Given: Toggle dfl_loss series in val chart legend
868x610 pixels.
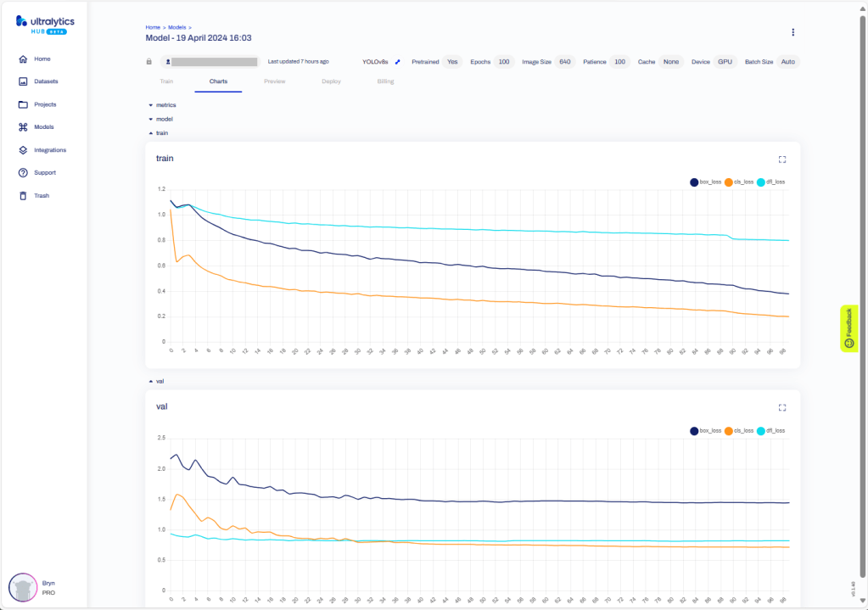Looking at the screenshot, I should pyautogui.click(x=773, y=431).
